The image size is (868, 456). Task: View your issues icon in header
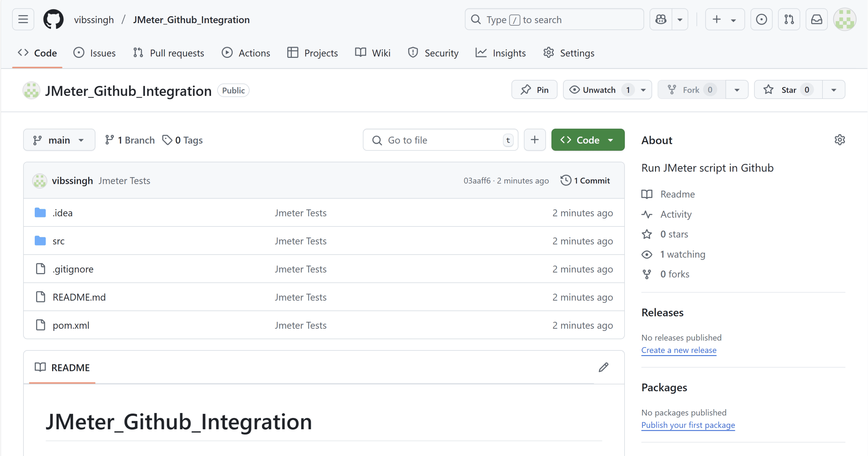(x=761, y=19)
